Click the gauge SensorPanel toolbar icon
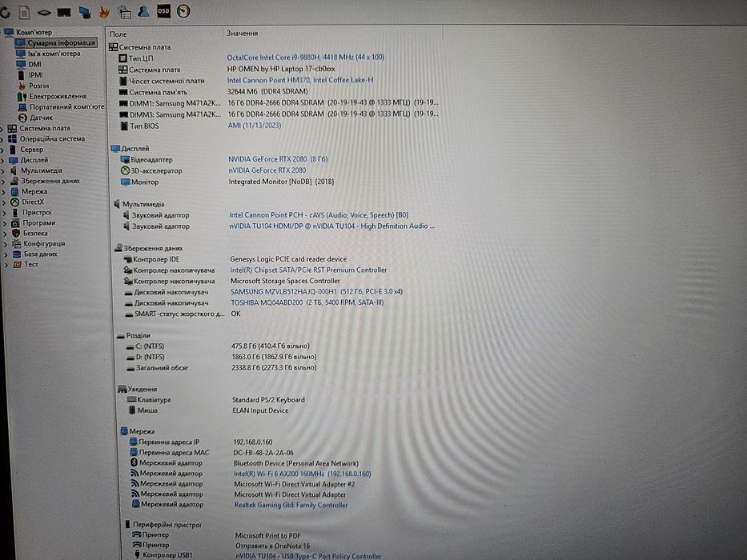Image resolution: width=747 pixels, height=560 pixels. [183, 11]
